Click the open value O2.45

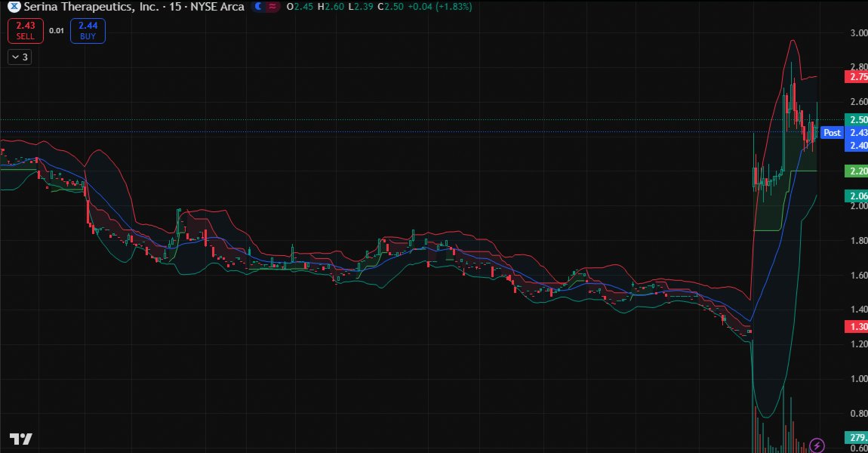(300, 7)
